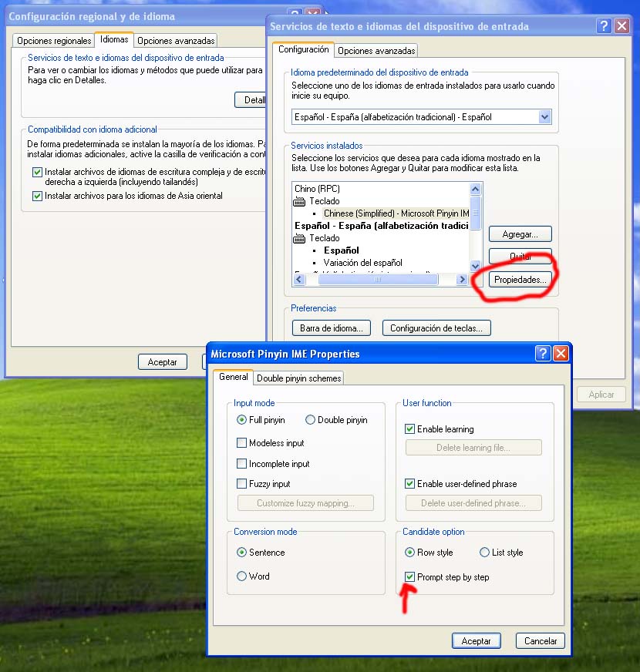Select the Variación del español entry
This screenshot has width=640, height=672.
click(362, 263)
